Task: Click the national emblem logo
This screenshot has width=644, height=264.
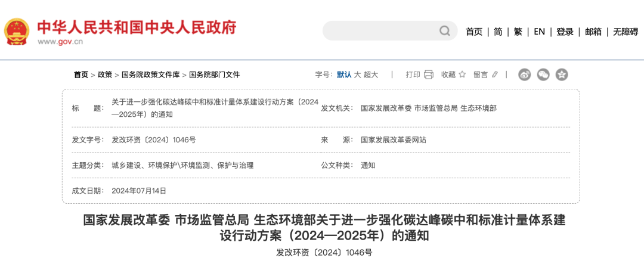Action: click(17, 31)
